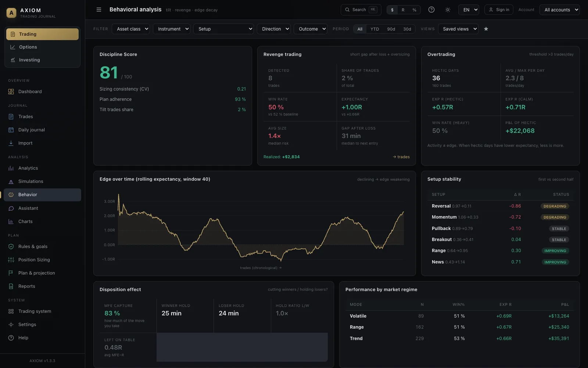
Task: Switch display units to dollars
Action: click(392, 10)
